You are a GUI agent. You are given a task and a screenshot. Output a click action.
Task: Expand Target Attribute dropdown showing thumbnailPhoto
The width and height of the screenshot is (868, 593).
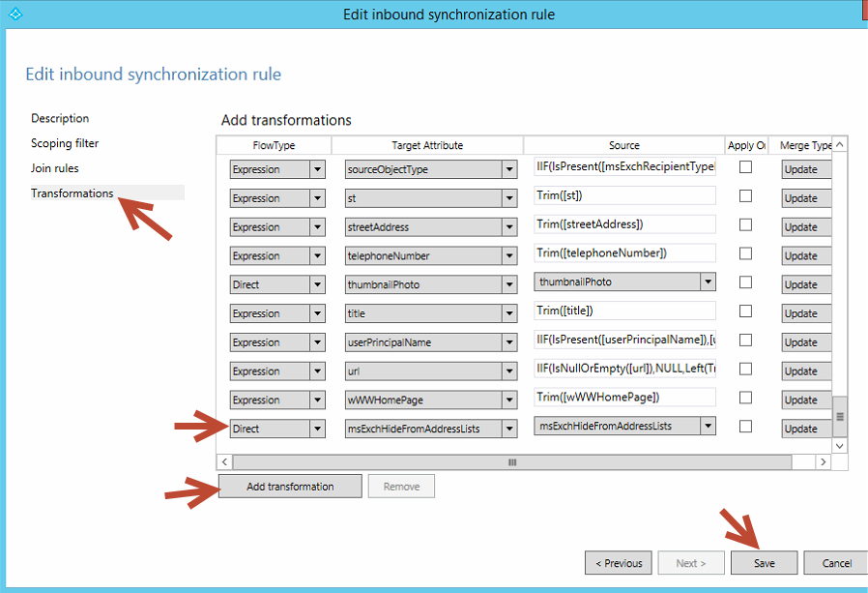[x=509, y=284]
